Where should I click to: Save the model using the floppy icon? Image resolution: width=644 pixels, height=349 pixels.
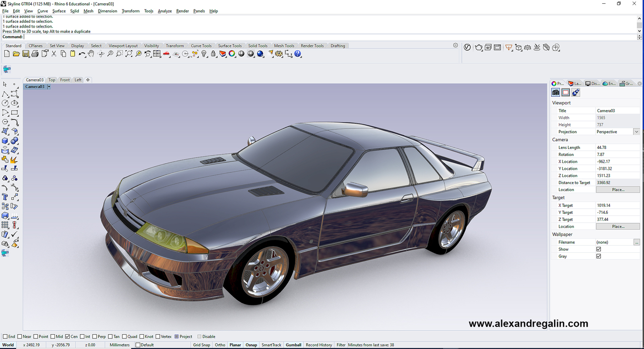pyautogui.click(x=26, y=54)
